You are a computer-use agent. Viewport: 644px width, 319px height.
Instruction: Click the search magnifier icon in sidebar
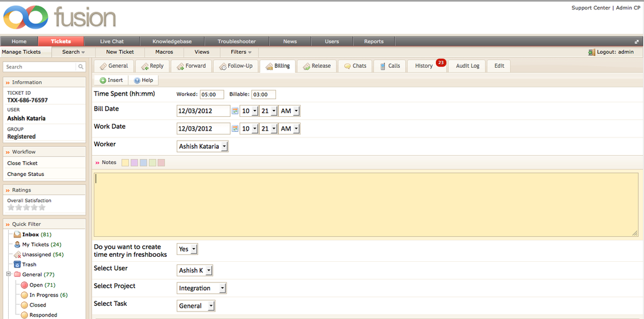tap(80, 67)
